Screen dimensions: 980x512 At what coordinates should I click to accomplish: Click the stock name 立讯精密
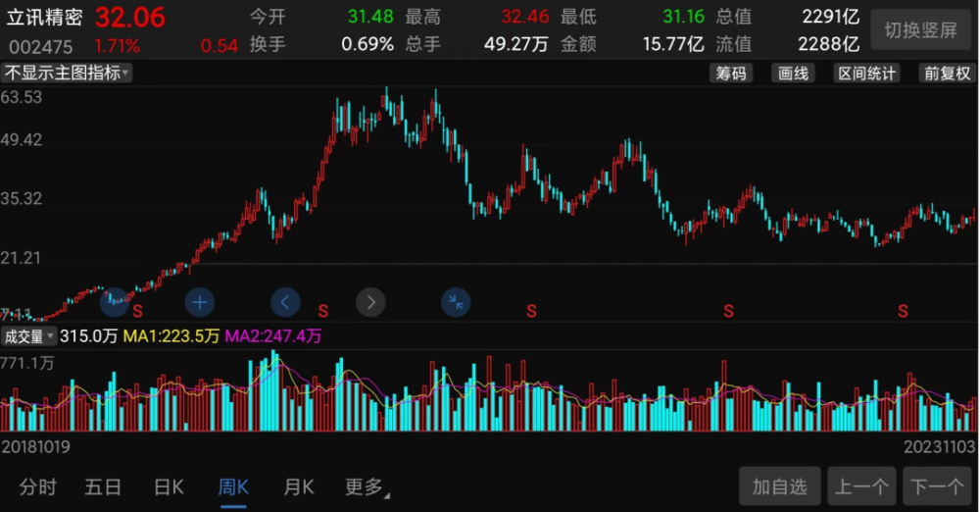point(44,17)
